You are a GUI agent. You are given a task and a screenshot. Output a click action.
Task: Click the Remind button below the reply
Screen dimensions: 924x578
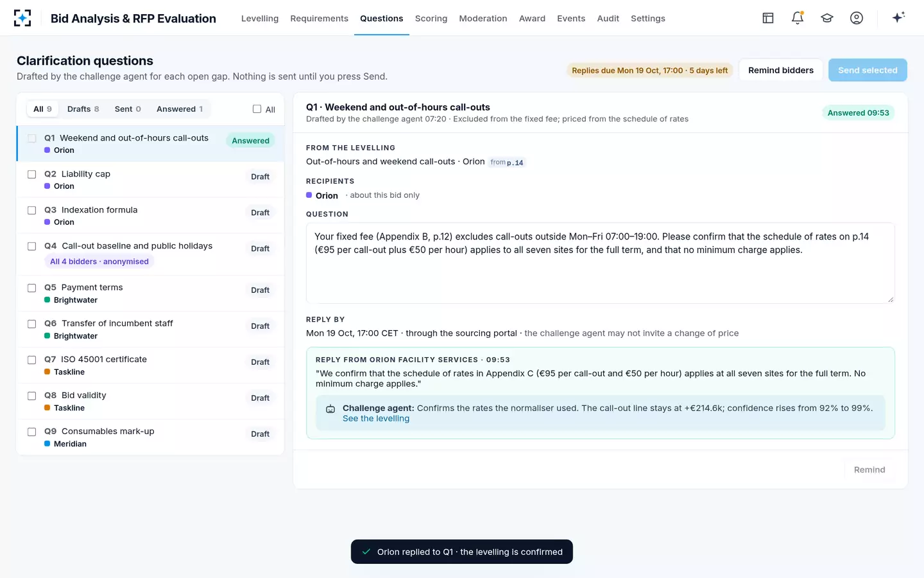(869, 469)
